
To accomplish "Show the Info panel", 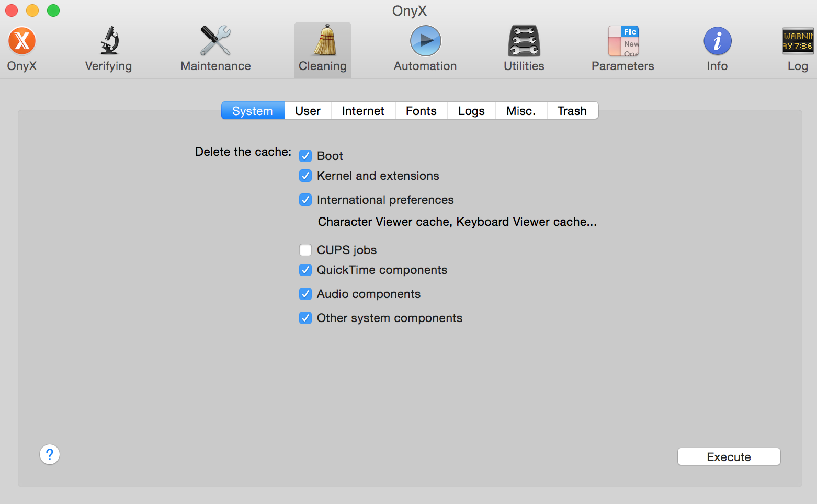I will pyautogui.click(x=717, y=50).
